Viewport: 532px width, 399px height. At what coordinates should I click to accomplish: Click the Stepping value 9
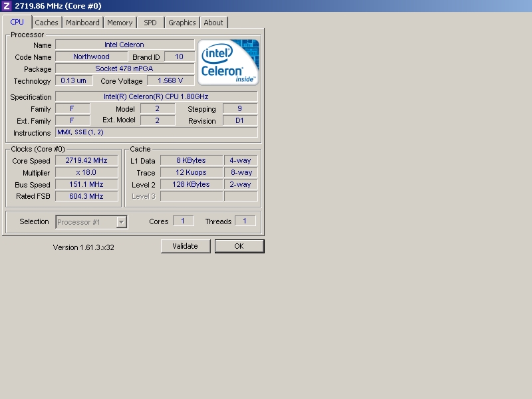pos(240,108)
